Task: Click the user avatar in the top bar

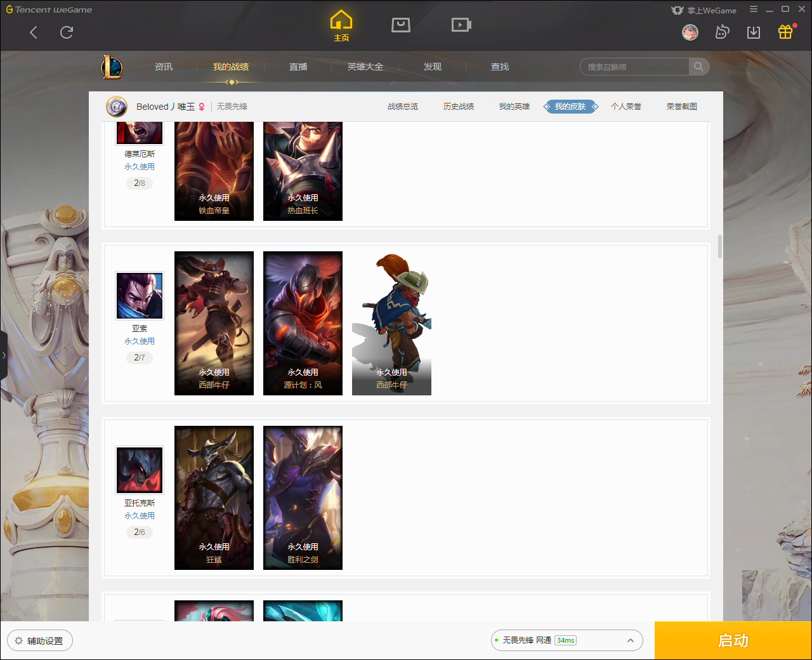Action: pos(690,32)
